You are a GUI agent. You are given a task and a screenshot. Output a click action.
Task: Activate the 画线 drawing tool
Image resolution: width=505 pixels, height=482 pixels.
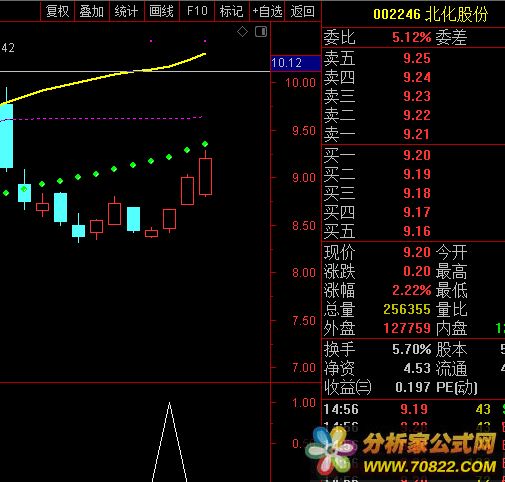click(x=161, y=11)
